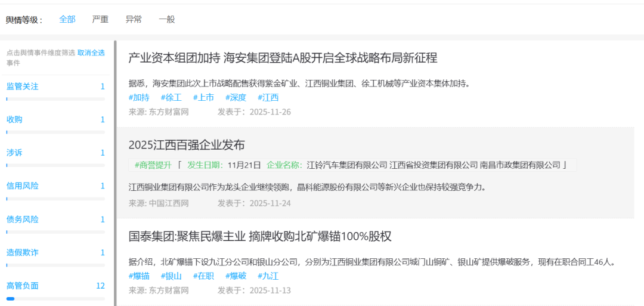Click the left panel vertical scrollbar
Image resolution: width=644 pixels, height=306 pixels.
(x=116, y=173)
